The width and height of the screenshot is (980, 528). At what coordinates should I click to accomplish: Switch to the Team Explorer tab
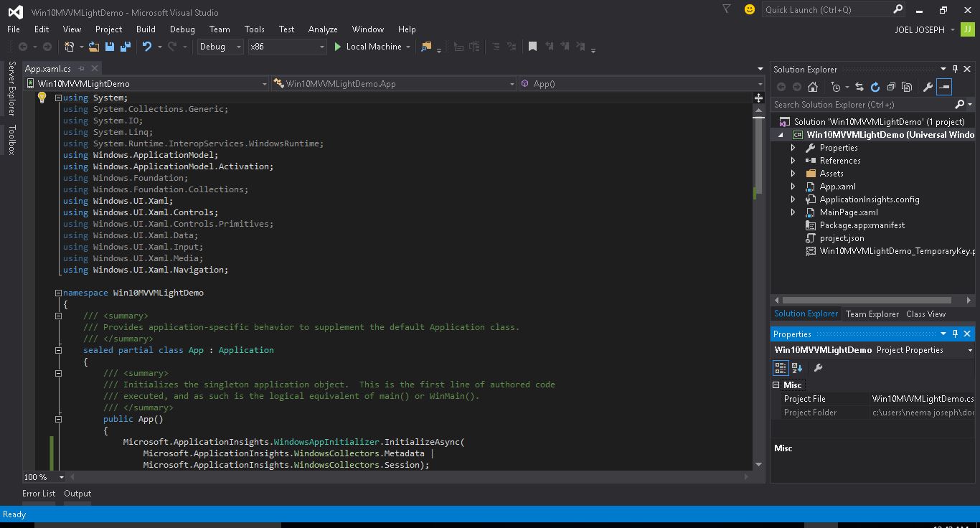(872, 314)
